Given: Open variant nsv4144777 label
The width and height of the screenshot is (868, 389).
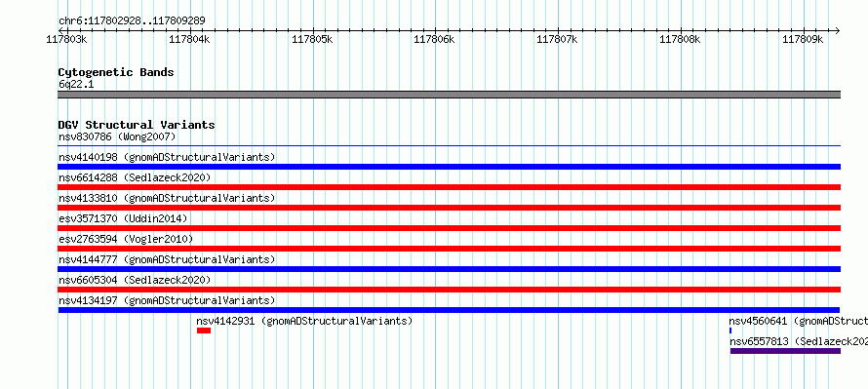Looking at the screenshot, I should (167, 259).
